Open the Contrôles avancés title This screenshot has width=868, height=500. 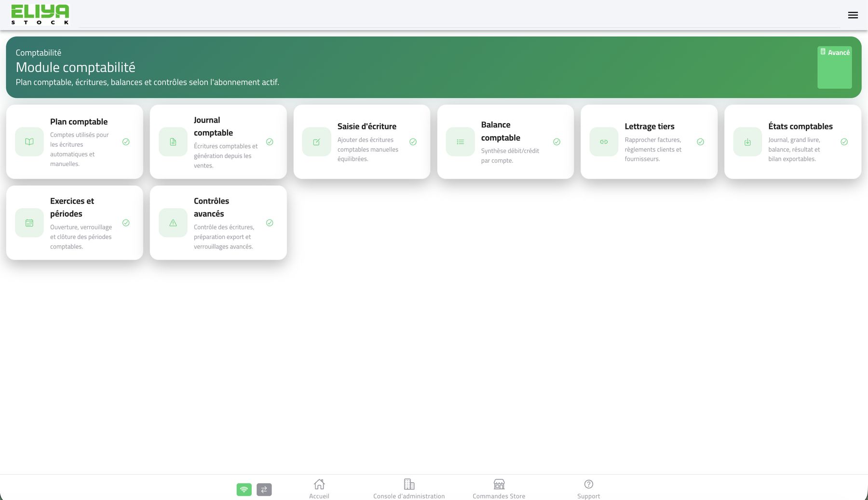[x=211, y=208]
